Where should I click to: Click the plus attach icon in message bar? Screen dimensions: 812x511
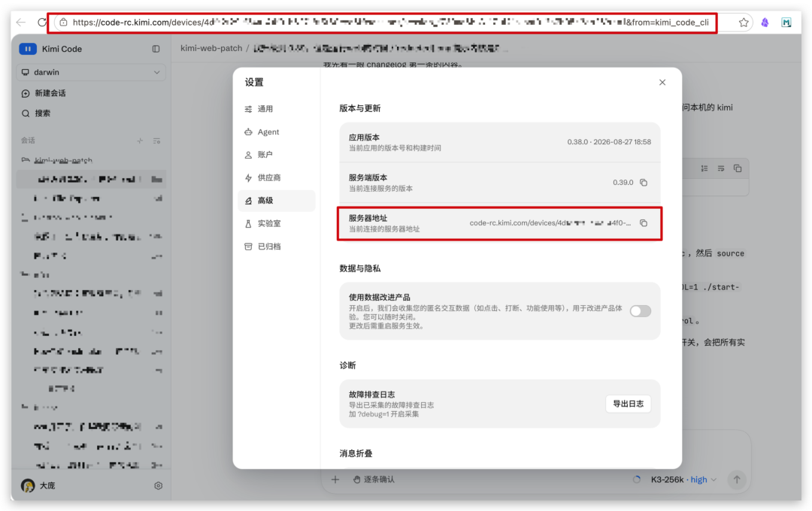coord(335,479)
